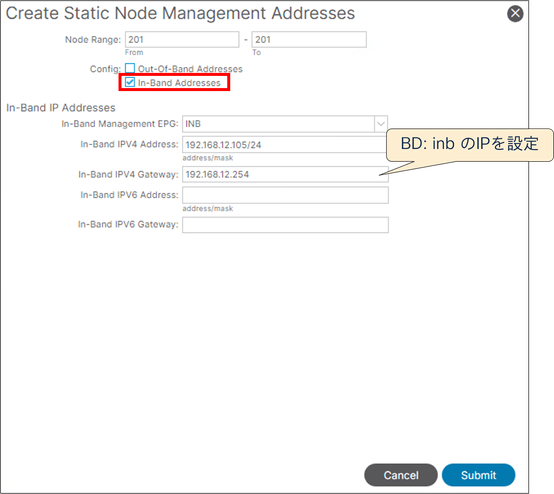Click the BD: inb callout annotation
This screenshot has height=494, width=554.
coord(470,144)
